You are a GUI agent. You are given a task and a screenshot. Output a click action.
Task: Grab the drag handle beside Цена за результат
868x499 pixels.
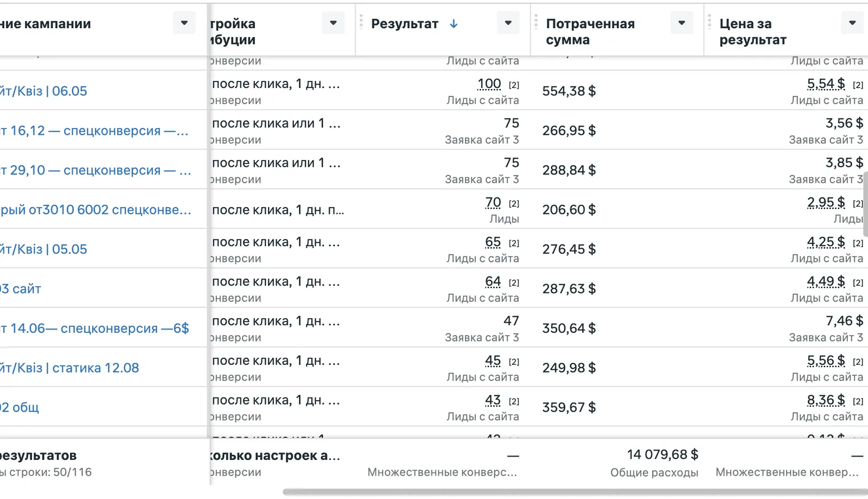[x=710, y=22]
